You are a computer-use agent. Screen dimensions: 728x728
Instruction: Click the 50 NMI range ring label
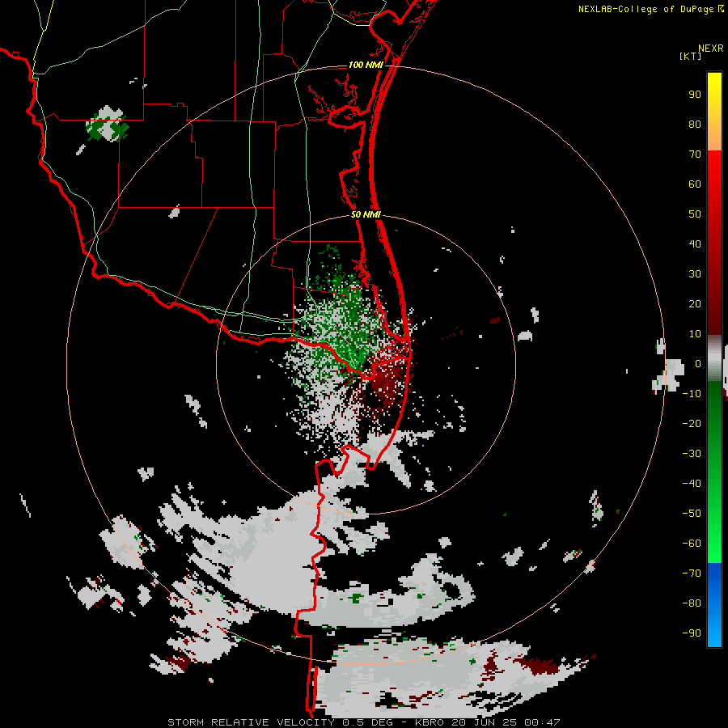366,214
